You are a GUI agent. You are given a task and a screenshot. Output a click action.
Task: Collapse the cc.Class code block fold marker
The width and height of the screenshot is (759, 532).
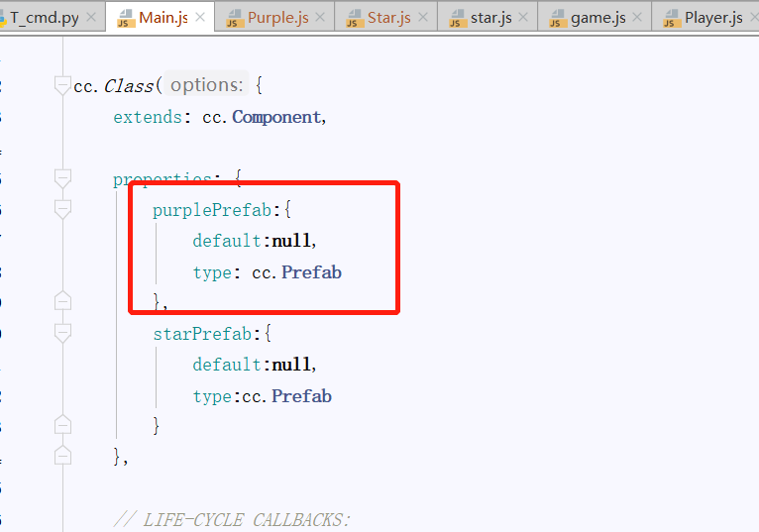[62, 85]
